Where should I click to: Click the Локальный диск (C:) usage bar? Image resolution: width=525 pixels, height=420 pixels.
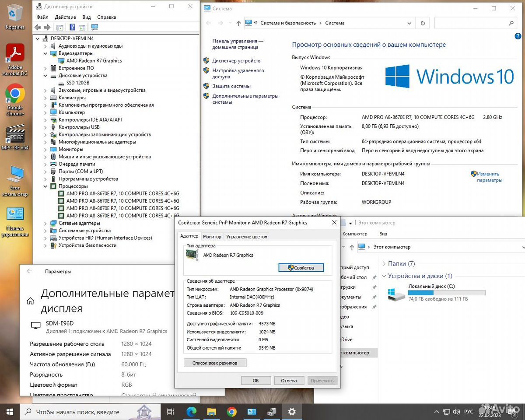(447, 293)
